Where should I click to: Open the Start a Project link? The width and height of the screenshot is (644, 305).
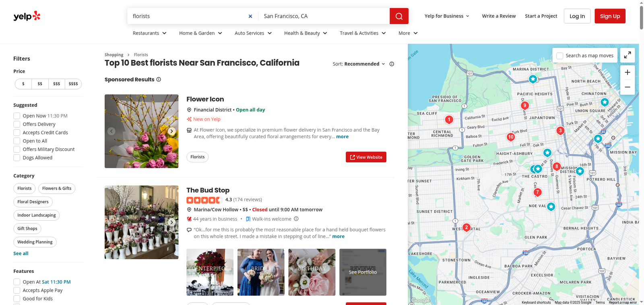pos(541,16)
